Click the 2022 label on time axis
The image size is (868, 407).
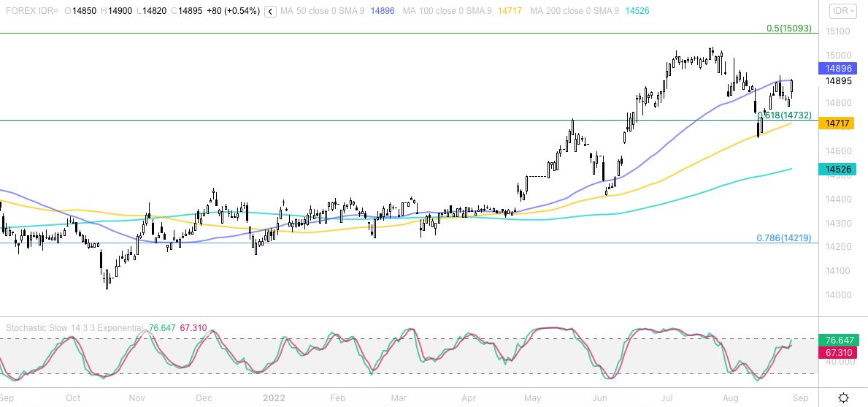(274, 398)
